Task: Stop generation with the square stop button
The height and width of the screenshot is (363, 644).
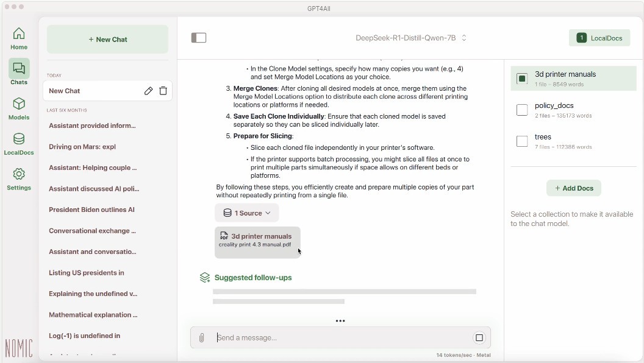Action: point(479,337)
